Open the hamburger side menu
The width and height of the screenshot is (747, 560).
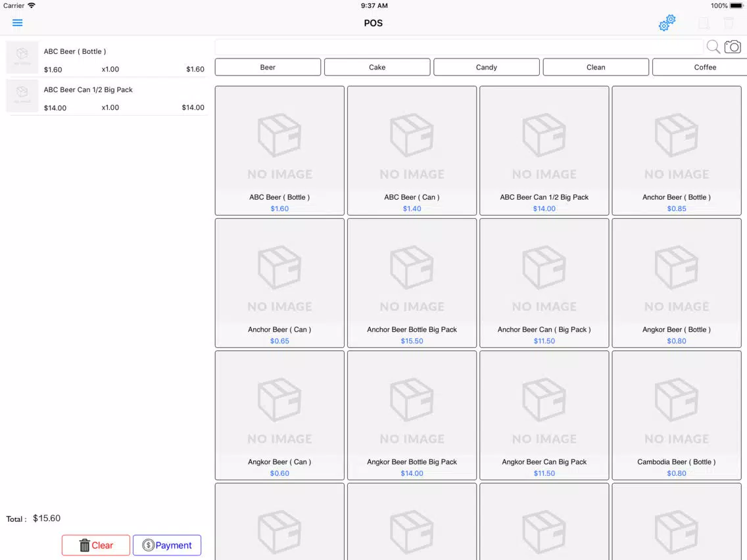[x=18, y=23]
